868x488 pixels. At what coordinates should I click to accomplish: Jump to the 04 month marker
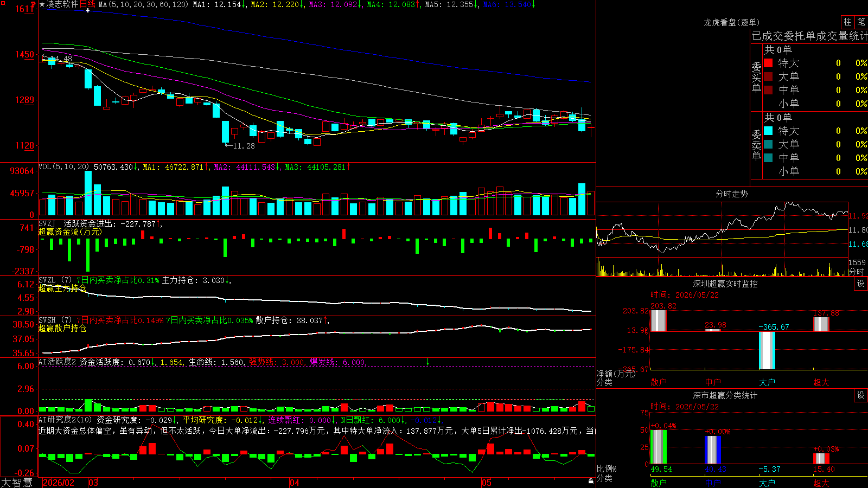[295, 483]
